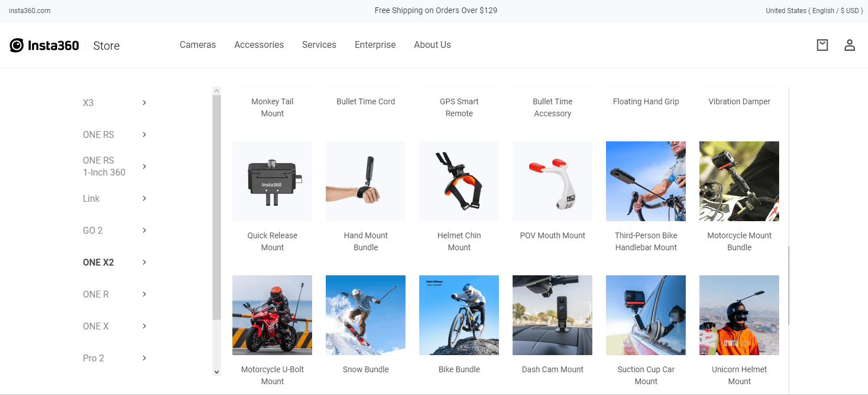The height and width of the screenshot is (395, 868).
Task: Select ONE X in sidebar list
Action: (x=96, y=326)
